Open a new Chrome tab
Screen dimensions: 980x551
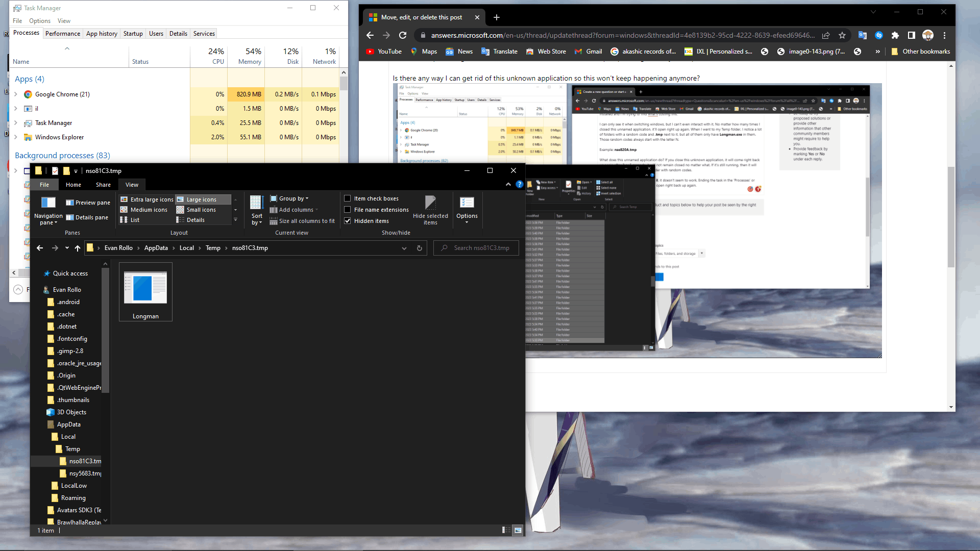click(x=497, y=17)
